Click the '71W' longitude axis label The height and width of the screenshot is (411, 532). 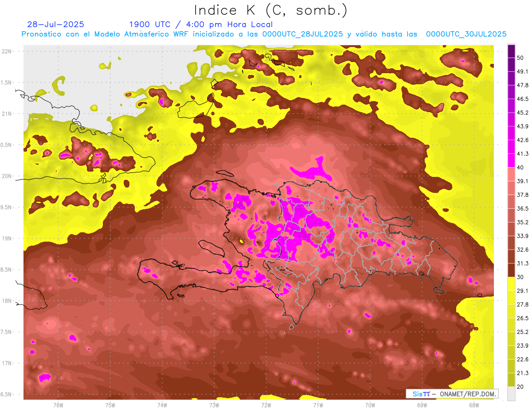click(x=318, y=405)
